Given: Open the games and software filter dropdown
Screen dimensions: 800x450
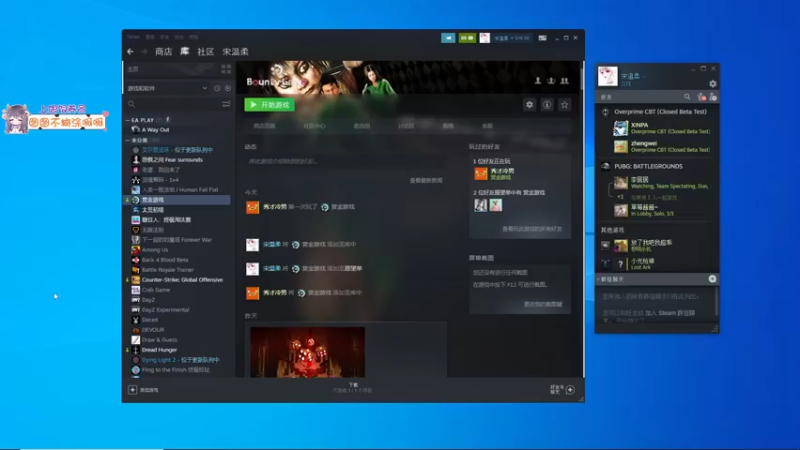Looking at the screenshot, I should (167, 88).
